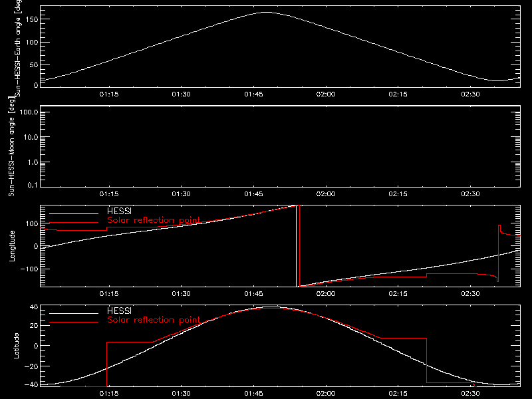This screenshot has height=399, width=532.
Task: Click the -100 tick on Longitude axis
Action: point(29,269)
